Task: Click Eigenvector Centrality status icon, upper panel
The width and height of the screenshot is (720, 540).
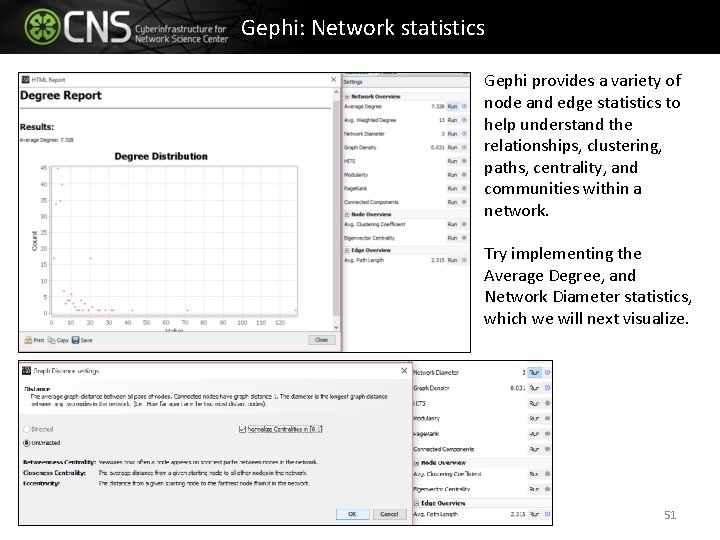Action: pos(464,238)
